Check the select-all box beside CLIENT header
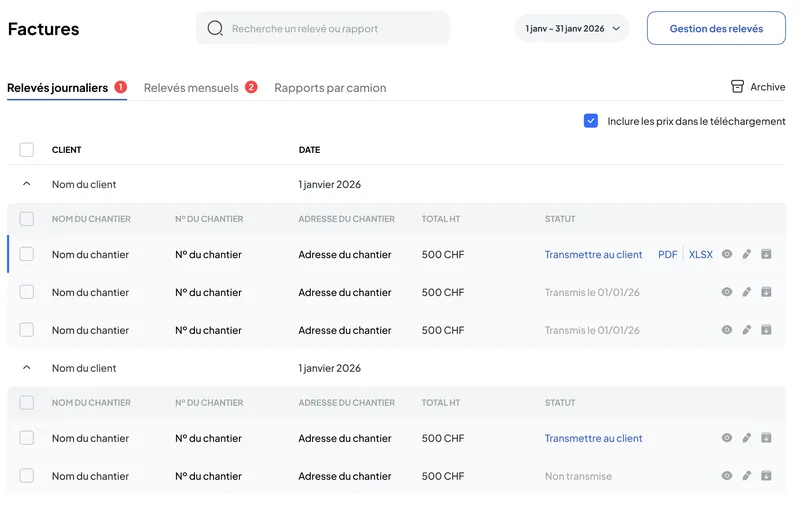The width and height of the screenshot is (800, 505). point(27,149)
